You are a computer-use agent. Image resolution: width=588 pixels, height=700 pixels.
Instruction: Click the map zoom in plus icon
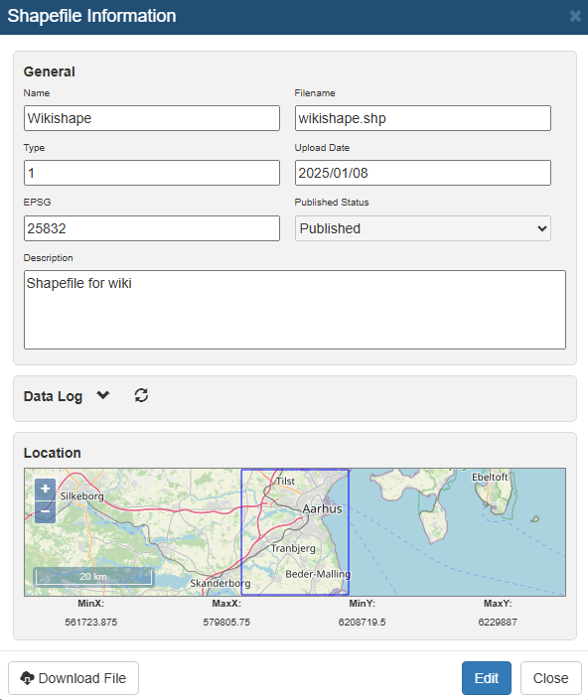tap(45, 490)
